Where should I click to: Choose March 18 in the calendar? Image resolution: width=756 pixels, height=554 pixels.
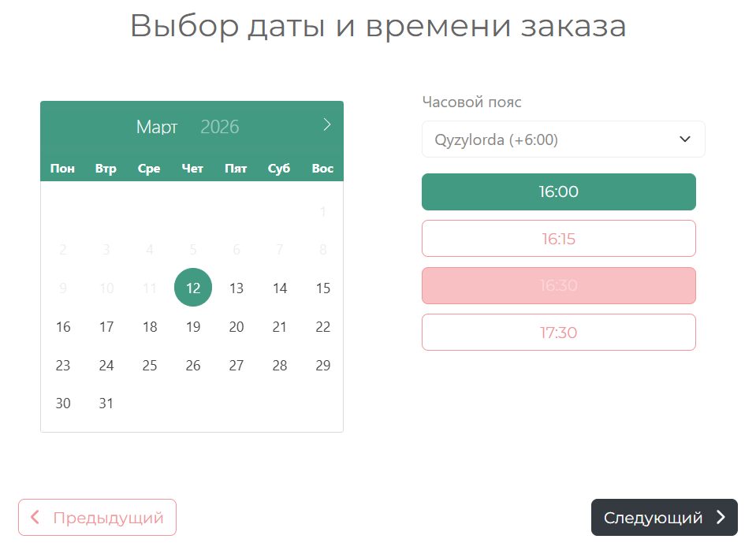point(150,326)
